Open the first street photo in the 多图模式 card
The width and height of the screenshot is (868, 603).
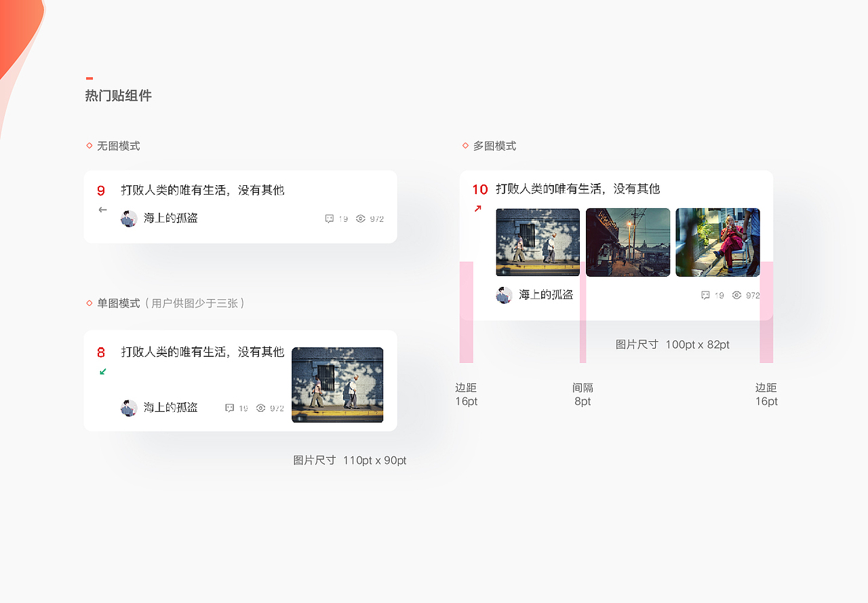pos(538,241)
